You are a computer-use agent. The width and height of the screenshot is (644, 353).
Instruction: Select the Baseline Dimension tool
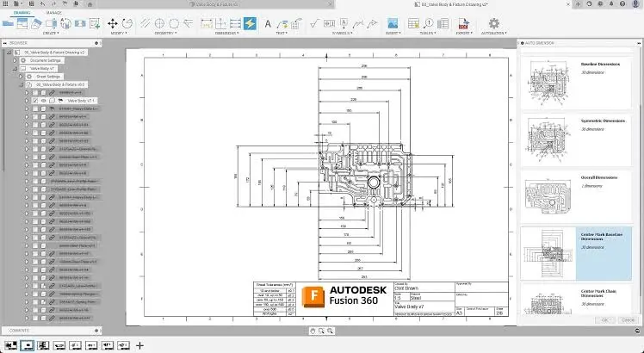[235, 23]
